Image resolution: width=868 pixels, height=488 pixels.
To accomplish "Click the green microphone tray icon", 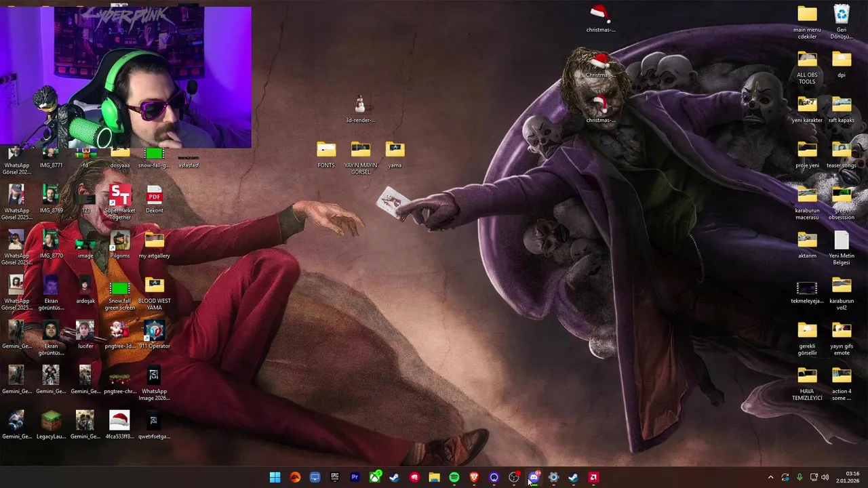I will point(800,477).
